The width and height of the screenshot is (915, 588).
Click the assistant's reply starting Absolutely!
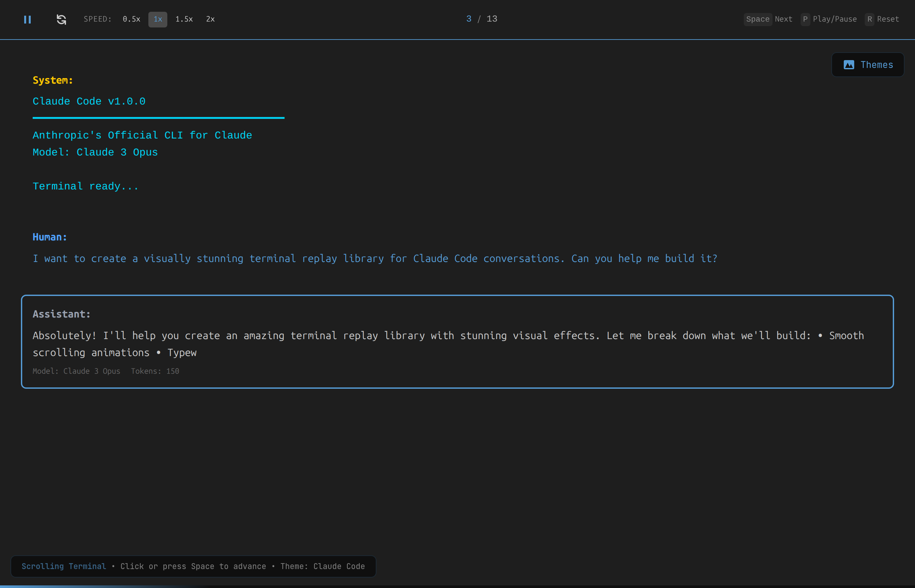448,344
